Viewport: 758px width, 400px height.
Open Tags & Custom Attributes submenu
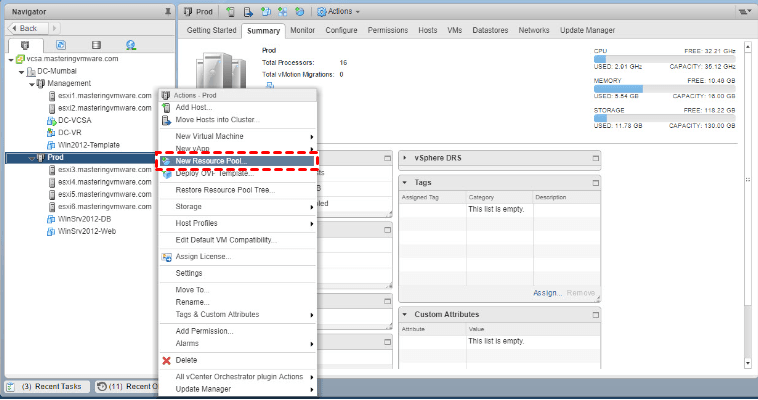[x=238, y=314]
